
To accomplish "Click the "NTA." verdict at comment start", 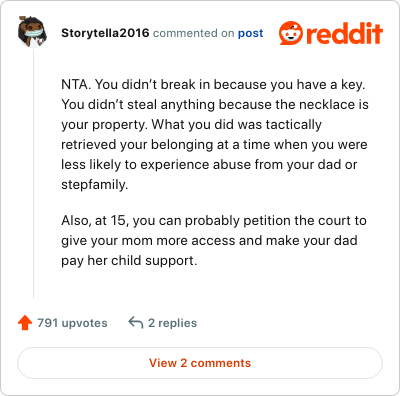I will tap(76, 84).
